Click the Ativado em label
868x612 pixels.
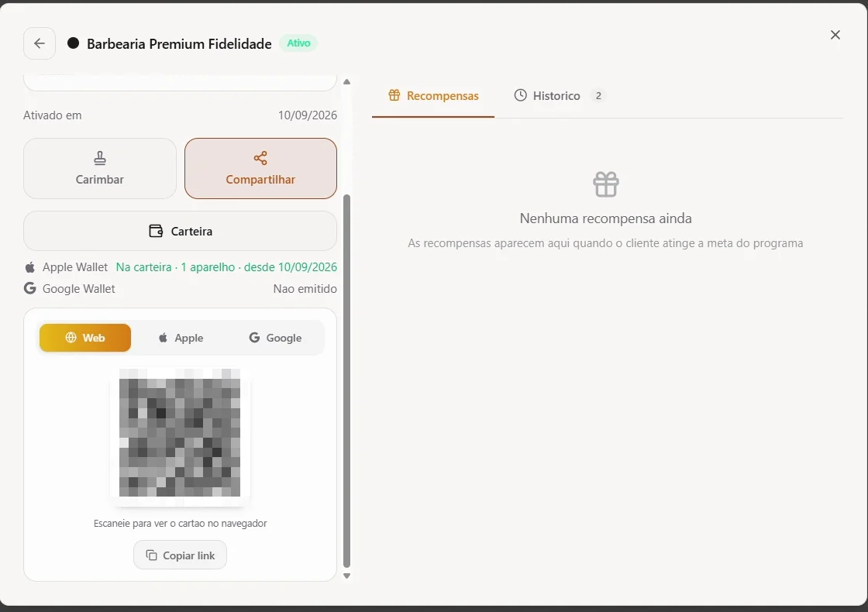(53, 115)
